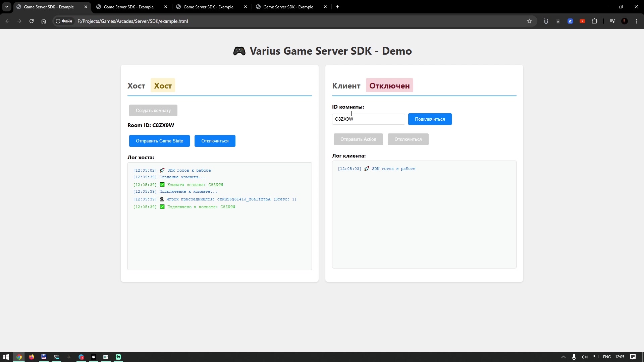644x362 pixels.
Task: Open a new browser tab
Action: [337, 7]
